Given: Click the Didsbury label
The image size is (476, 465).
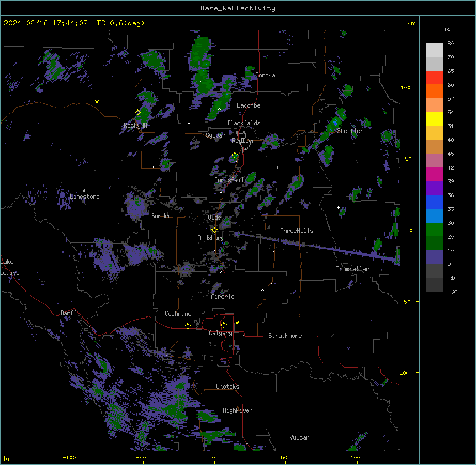Looking at the screenshot, I should 211,238.
